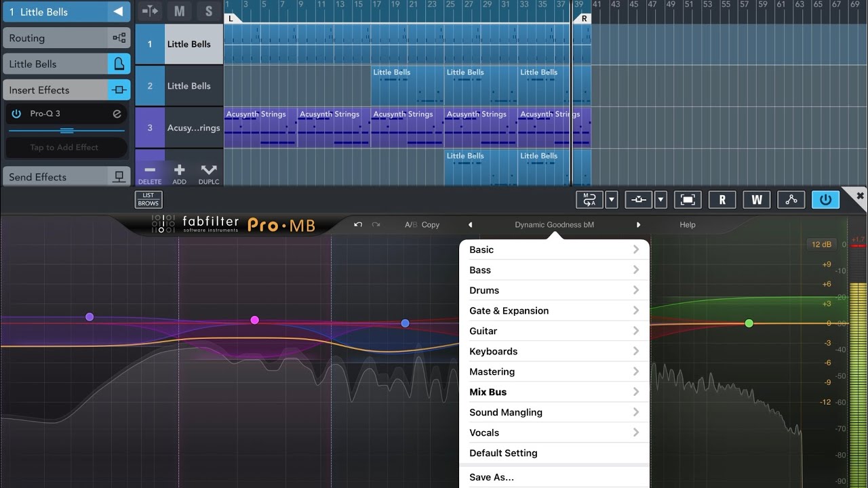This screenshot has width=868, height=488.
Task: Expand the Basic preset category
Action: coord(554,249)
